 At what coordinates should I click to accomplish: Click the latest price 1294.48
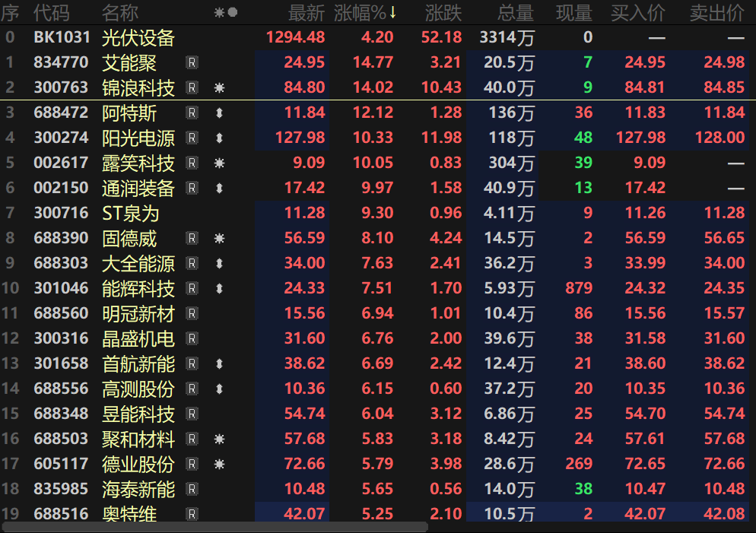point(296,37)
